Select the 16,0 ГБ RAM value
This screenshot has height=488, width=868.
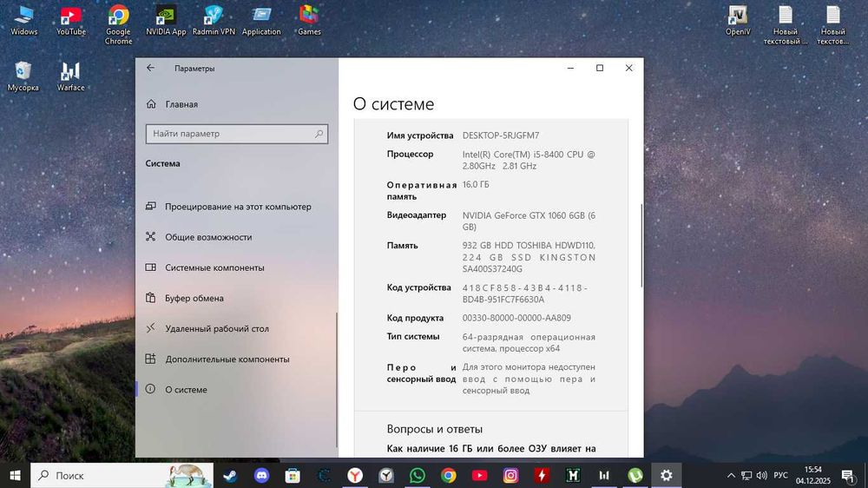click(476, 184)
